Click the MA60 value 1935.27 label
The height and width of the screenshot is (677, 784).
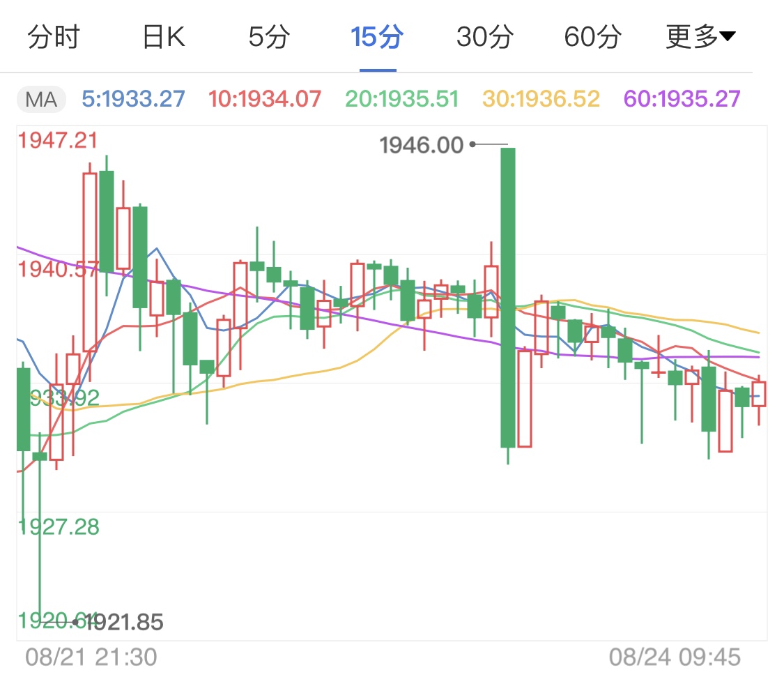point(682,100)
